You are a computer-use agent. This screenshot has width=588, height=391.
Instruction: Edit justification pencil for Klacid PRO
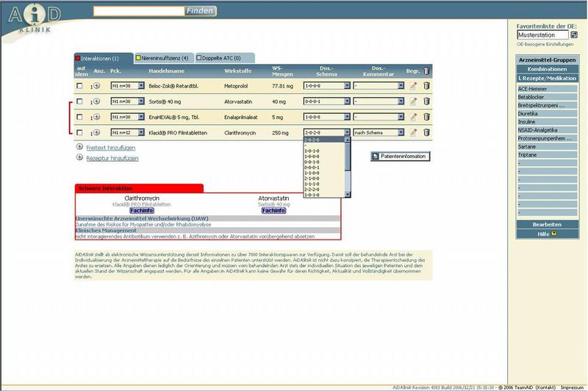click(413, 132)
